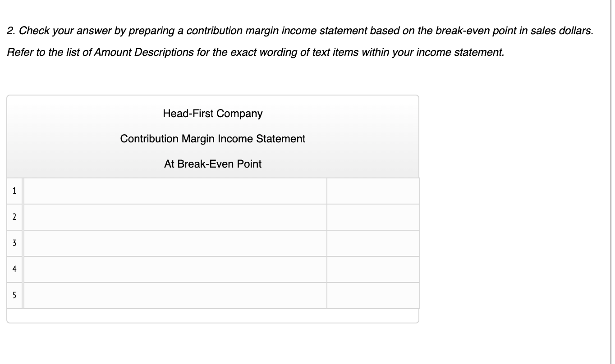The image size is (615, 364).
Task: Click the Contribution Margin Income Statement heading
Action: coord(212,139)
